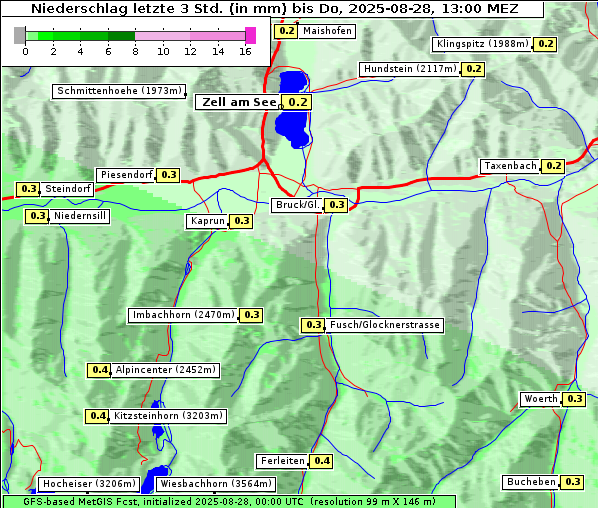Click the Woerth 0.3 value box
The image size is (598, 508).
click(574, 399)
